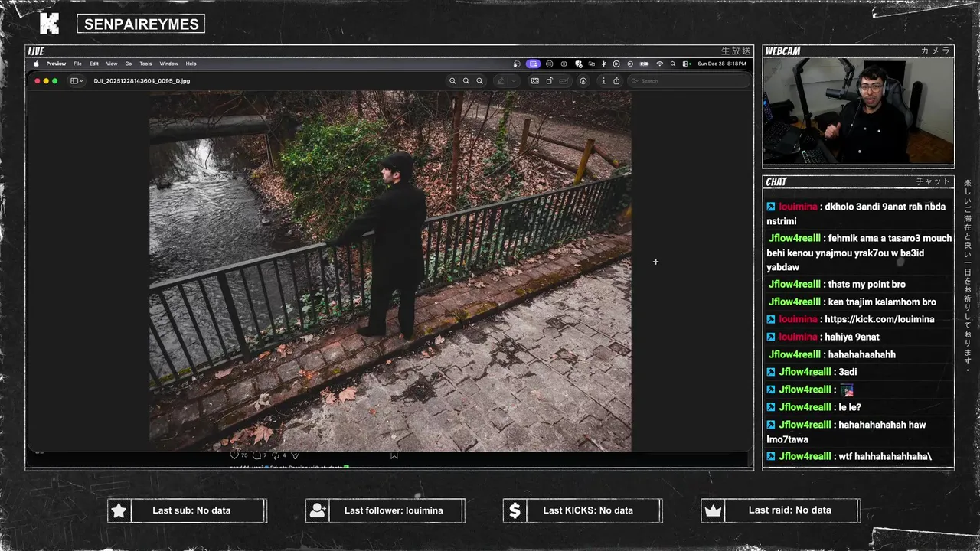Click chat message "ken tnajim kalamhom bro"
980x551 pixels.
(x=882, y=302)
